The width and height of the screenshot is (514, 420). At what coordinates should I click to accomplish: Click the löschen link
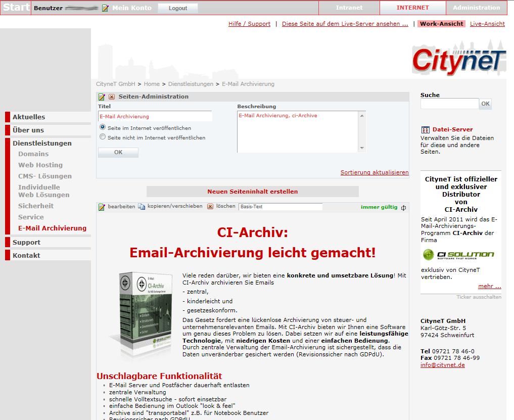click(225, 206)
